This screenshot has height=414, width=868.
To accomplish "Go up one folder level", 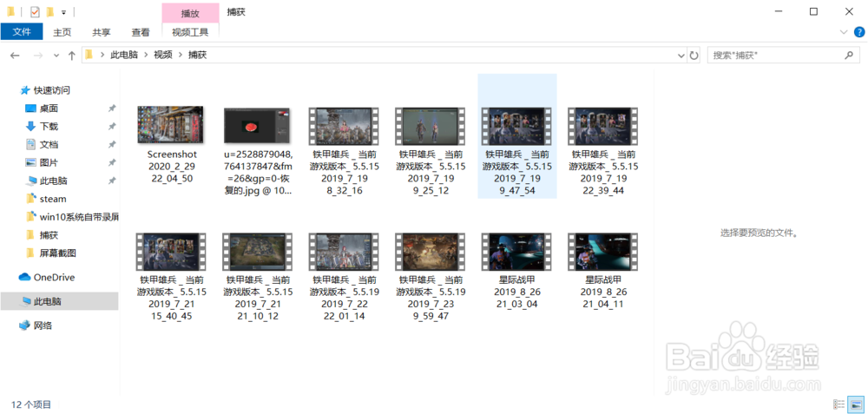I will coord(71,56).
